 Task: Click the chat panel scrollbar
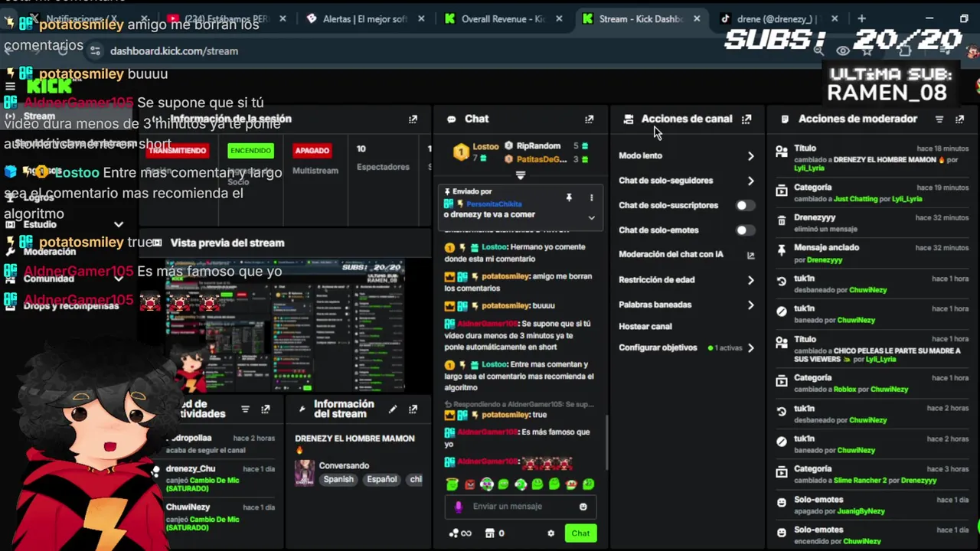click(607, 442)
